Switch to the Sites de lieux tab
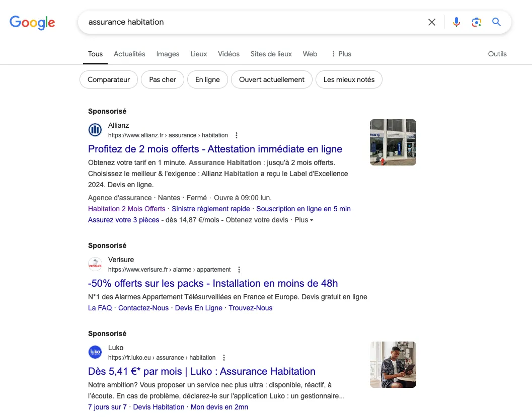Screen dimensions: 532x417 pyautogui.click(x=271, y=54)
